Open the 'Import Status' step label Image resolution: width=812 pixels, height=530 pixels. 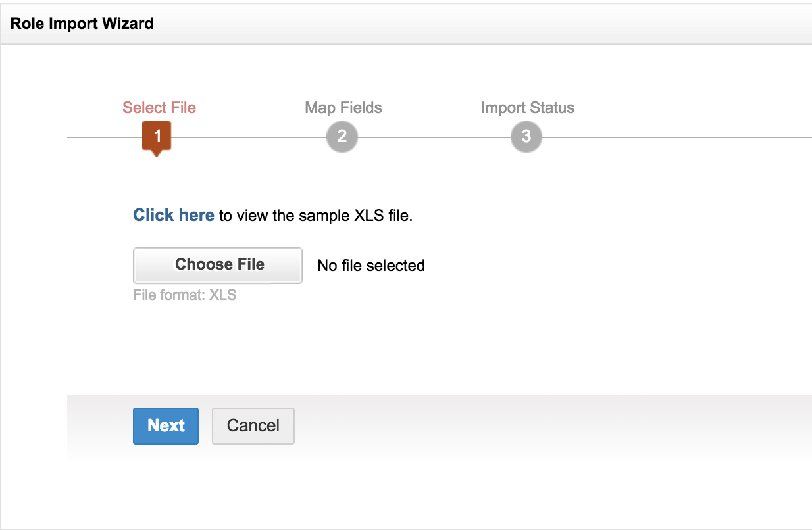click(527, 108)
